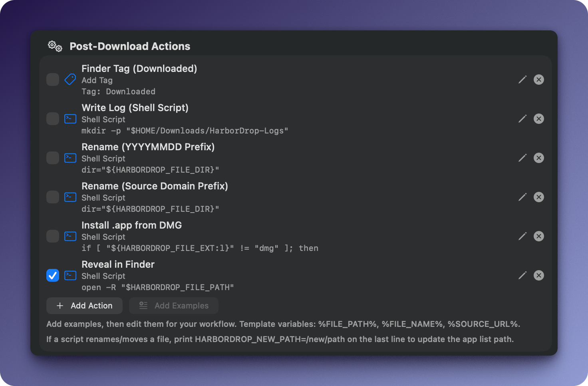Delete the Rename (Source Domain Prefix) action
Screen dimensions: 588x386
click(x=539, y=197)
